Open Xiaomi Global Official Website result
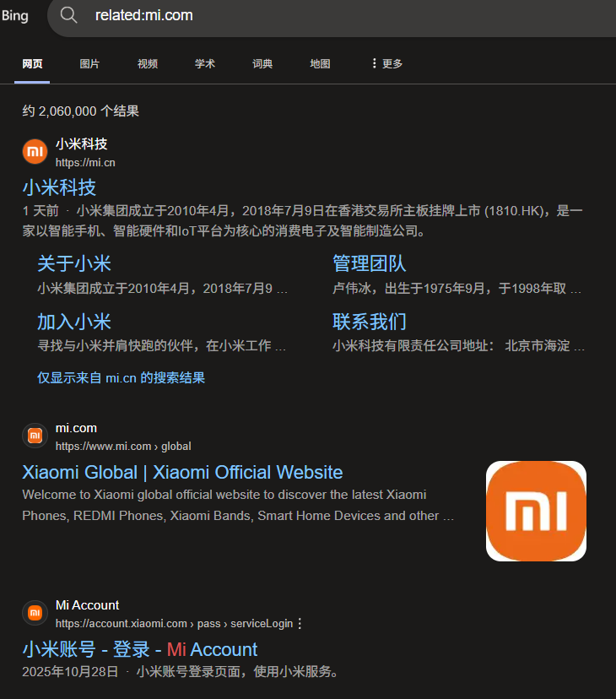Image resolution: width=616 pixels, height=699 pixels. tap(182, 473)
